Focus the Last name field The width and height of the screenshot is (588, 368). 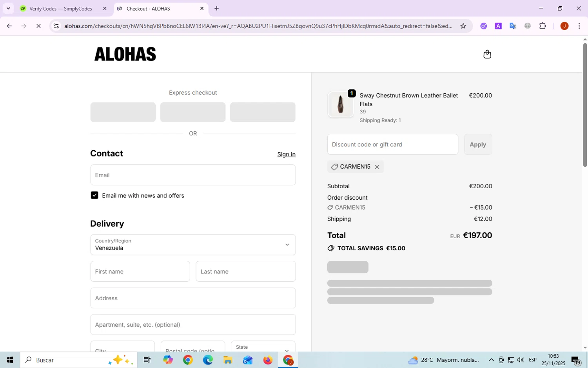point(245,271)
